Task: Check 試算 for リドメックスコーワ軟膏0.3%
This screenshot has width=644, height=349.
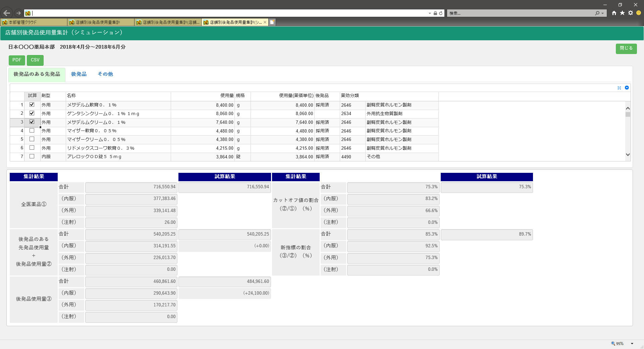Action: (x=32, y=148)
